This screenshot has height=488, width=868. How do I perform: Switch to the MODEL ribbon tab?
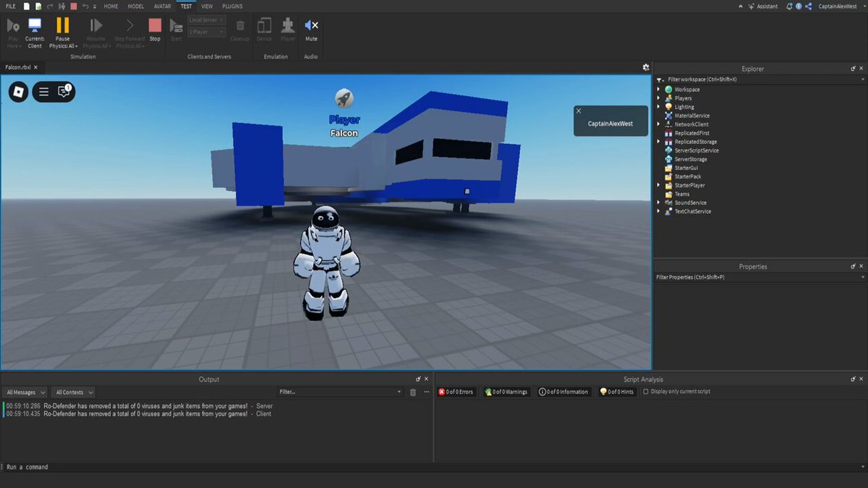[136, 7]
